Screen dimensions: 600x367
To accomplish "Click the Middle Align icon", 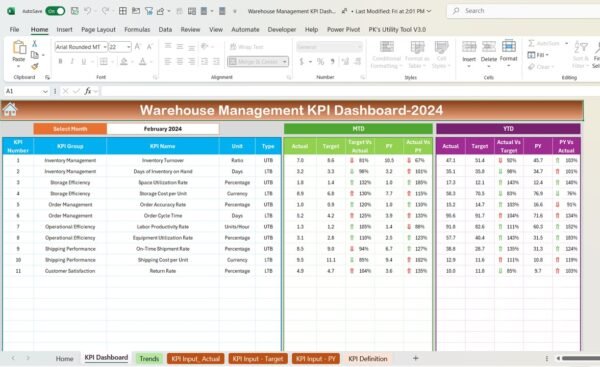I will click(x=179, y=46).
